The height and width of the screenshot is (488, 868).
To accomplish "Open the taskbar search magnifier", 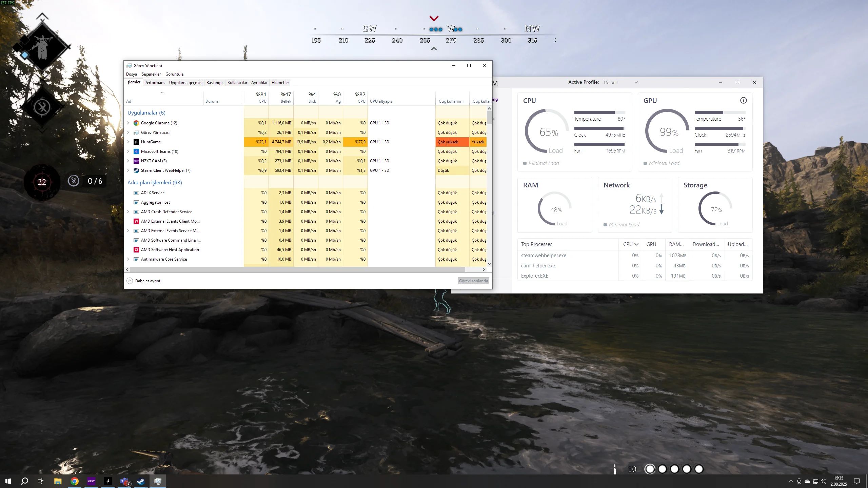I will 24,481.
